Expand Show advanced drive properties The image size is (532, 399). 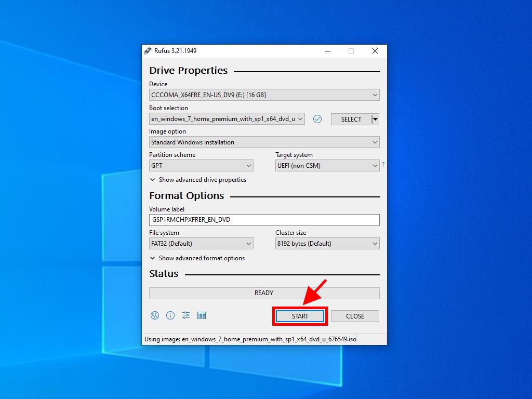coord(198,180)
